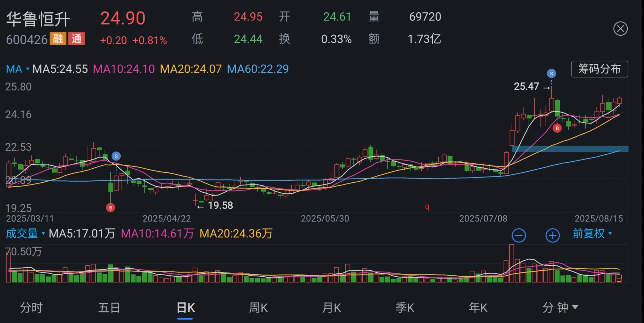Select the tallest volume bar in July
The image size is (644, 323).
[512, 263]
